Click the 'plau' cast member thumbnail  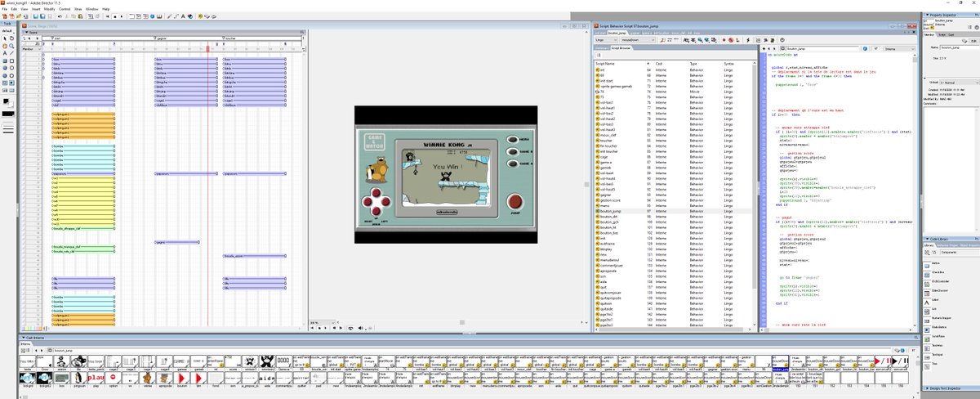point(96,378)
